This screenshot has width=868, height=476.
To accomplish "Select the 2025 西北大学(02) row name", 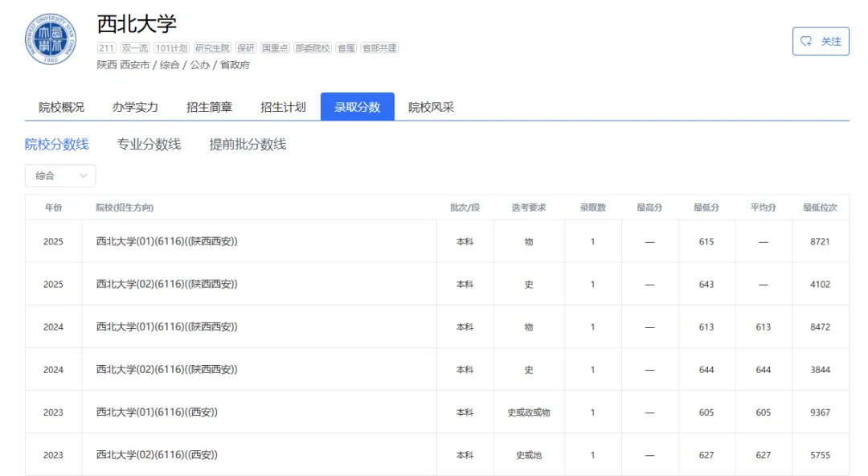I will (166, 284).
